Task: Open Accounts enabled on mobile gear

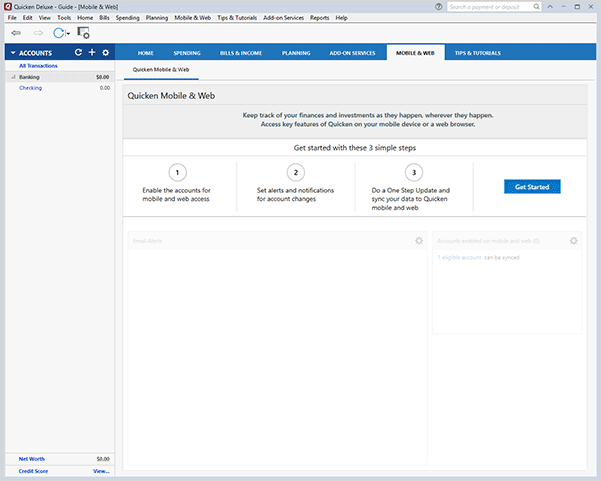Action: [x=573, y=241]
